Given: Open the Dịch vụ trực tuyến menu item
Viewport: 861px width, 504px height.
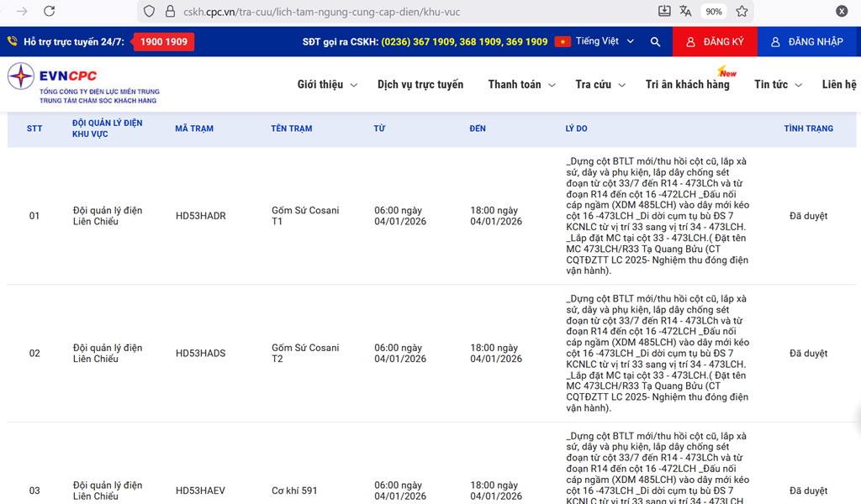Looking at the screenshot, I should (x=420, y=85).
